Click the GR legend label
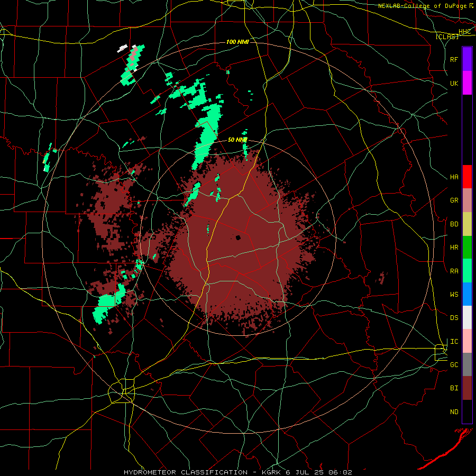 coord(454,200)
